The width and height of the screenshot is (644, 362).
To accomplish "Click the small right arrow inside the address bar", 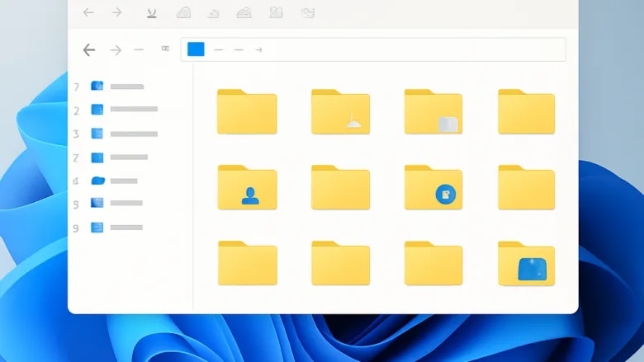I will pyautogui.click(x=258, y=49).
